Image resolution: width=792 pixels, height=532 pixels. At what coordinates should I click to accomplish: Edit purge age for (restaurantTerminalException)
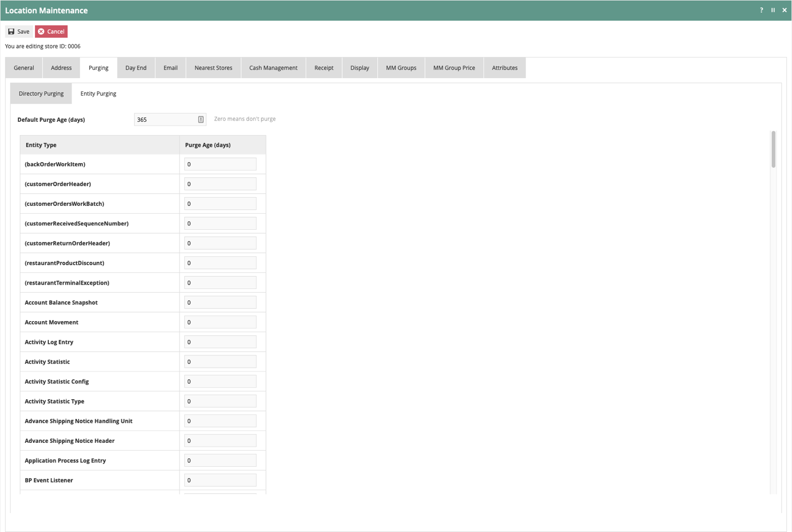(x=220, y=282)
